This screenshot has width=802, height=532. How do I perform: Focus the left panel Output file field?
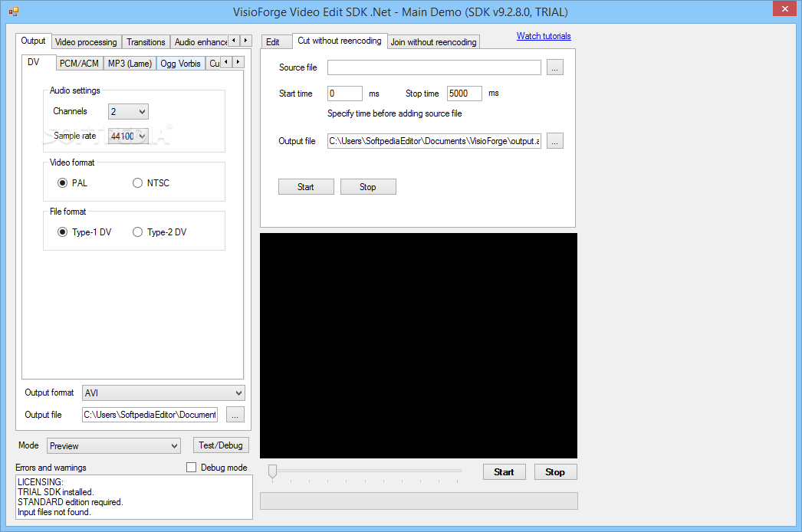pyautogui.click(x=150, y=415)
